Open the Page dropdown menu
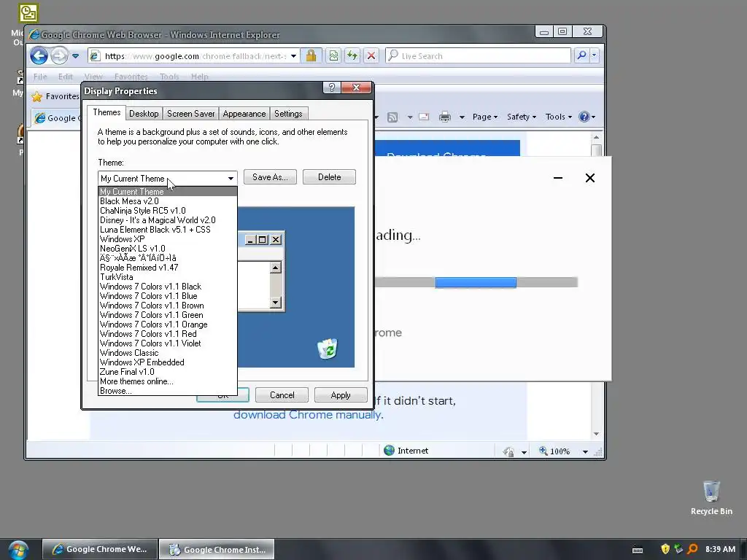 485,117
